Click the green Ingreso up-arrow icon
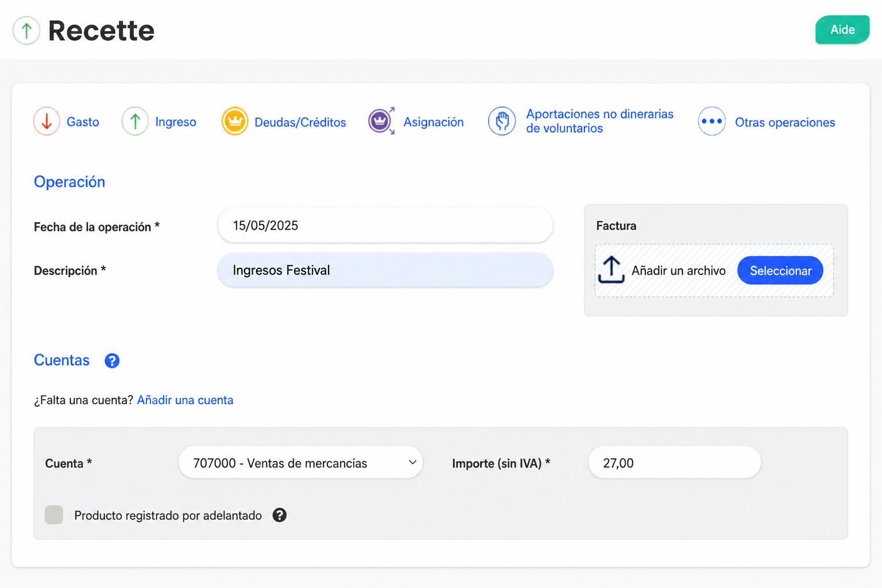Viewport: 882px width, 588px height. point(135,121)
